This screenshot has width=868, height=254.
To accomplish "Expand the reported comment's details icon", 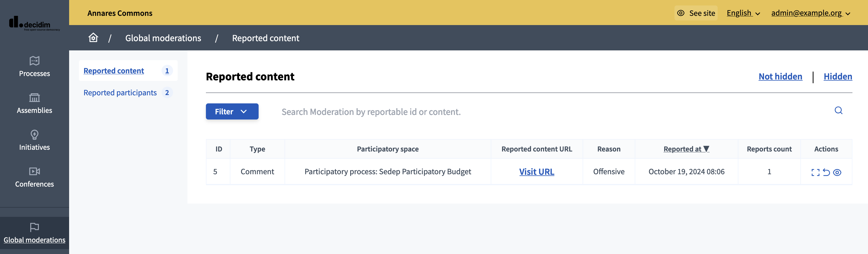I will pyautogui.click(x=815, y=173).
